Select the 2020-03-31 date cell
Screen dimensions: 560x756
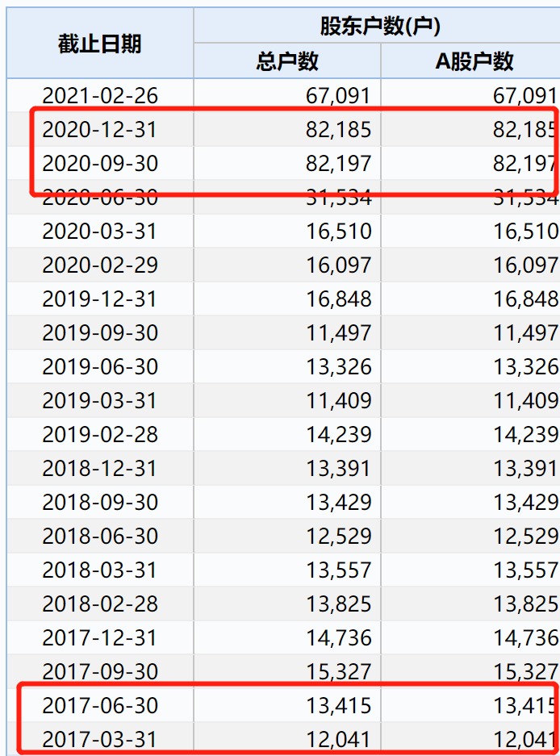coord(100,231)
